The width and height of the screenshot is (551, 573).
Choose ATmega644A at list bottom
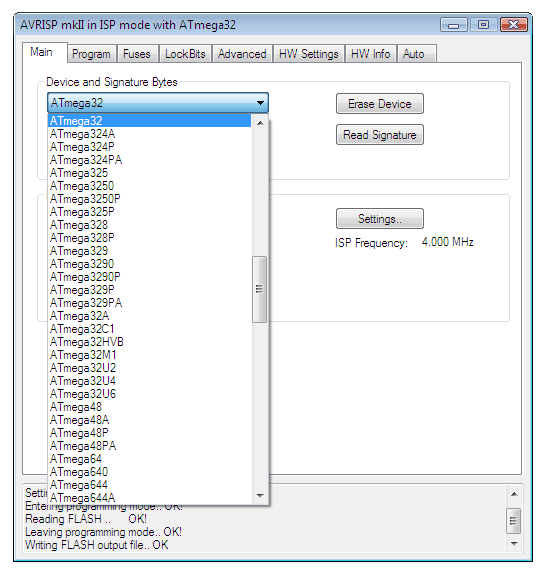(x=149, y=498)
